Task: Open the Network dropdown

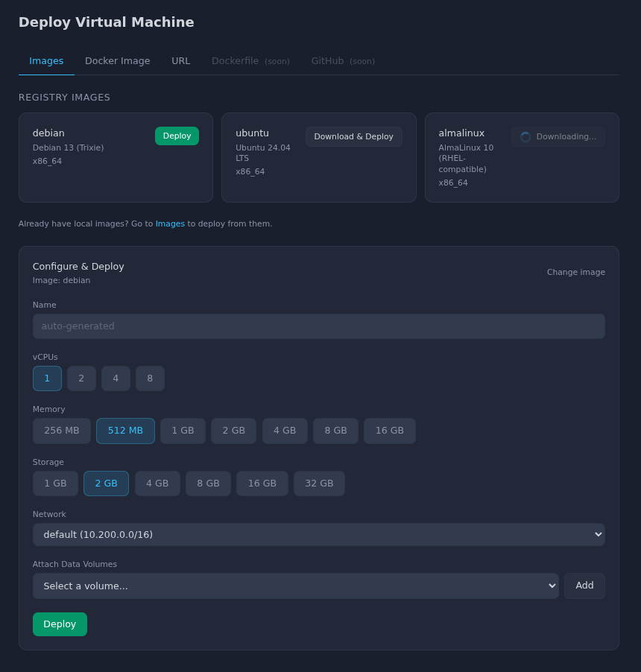Action: [319, 534]
